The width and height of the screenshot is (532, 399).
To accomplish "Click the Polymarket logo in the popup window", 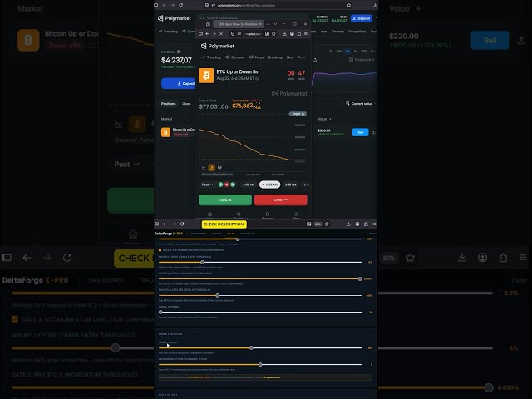I will [x=218, y=46].
